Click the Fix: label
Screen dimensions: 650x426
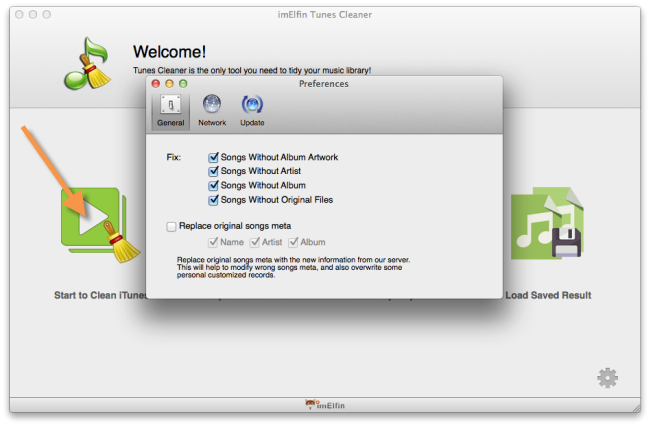[x=174, y=157]
